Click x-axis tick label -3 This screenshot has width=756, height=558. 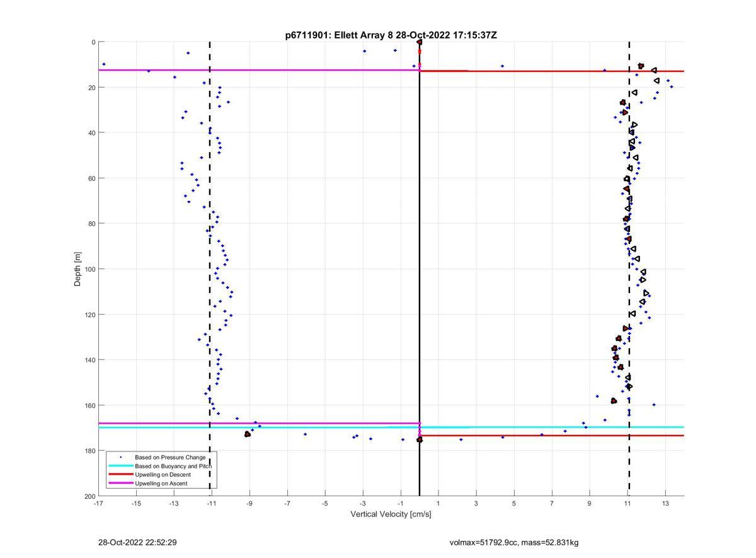click(x=363, y=503)
